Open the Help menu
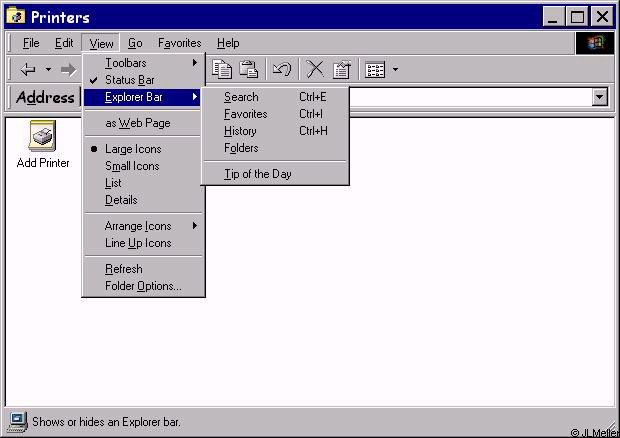The width and height of the screenshot is (620, 438). [228, 43]
